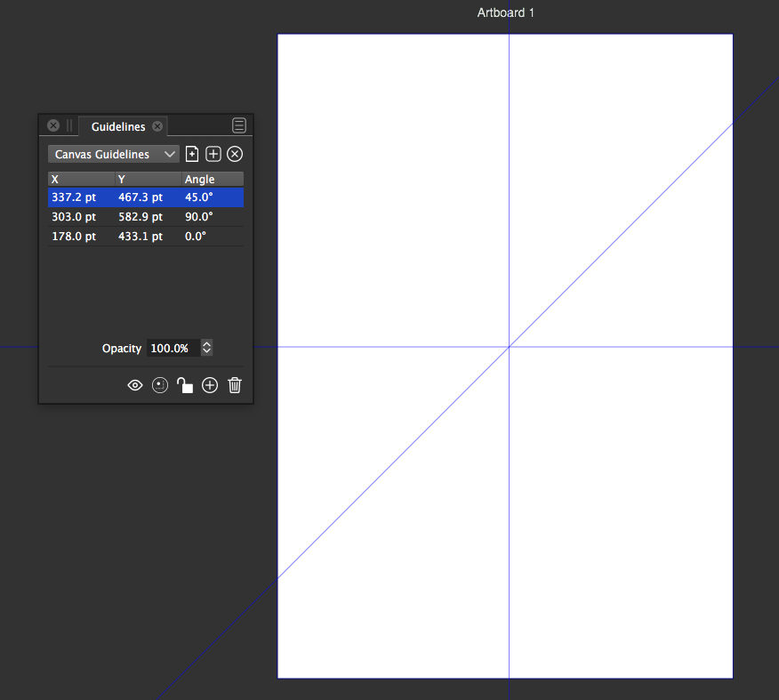
Task: Delete the selected guideline with trash icon
Action: point(235,385)
